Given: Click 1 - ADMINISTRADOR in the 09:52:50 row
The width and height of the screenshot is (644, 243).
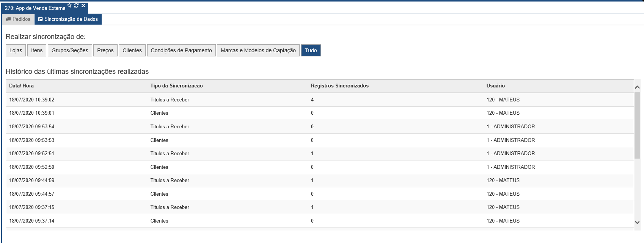Looking at the screenshot, I should pyautogui.click(x=510, y=167).
